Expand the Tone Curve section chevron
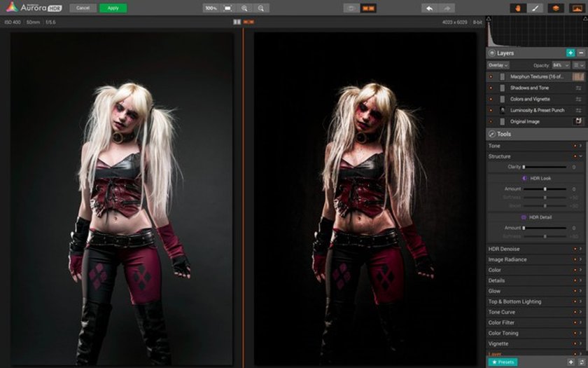The width and height of the screenshot is (588, 368). (x=580, y=312)
